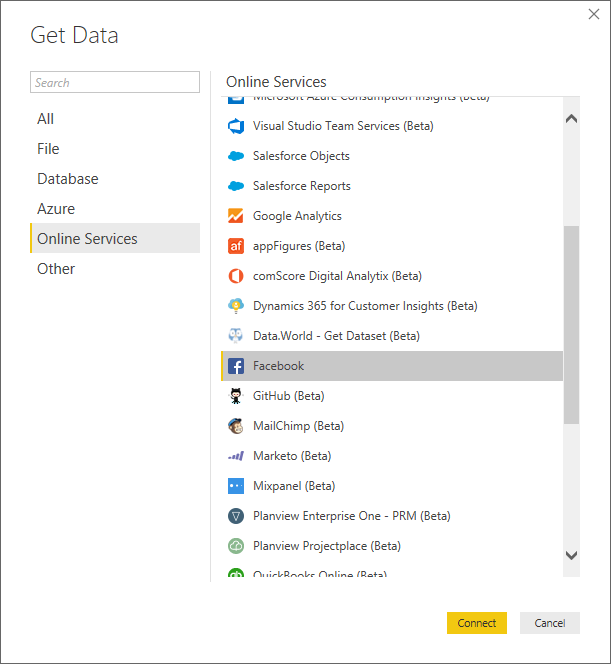Select the Azure category
Image resolution: width=611 pixels, height=664 pixels.
click(x=115, y=209)
